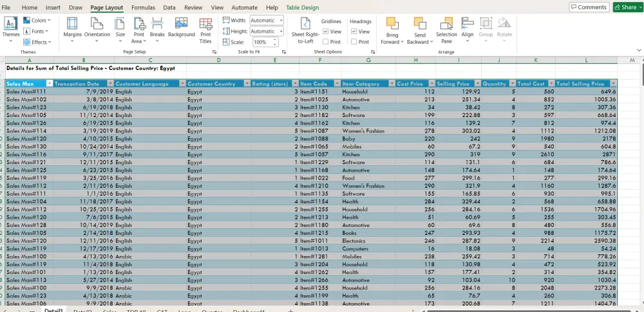Switch to the Insert tab

[x=53, y=7]
